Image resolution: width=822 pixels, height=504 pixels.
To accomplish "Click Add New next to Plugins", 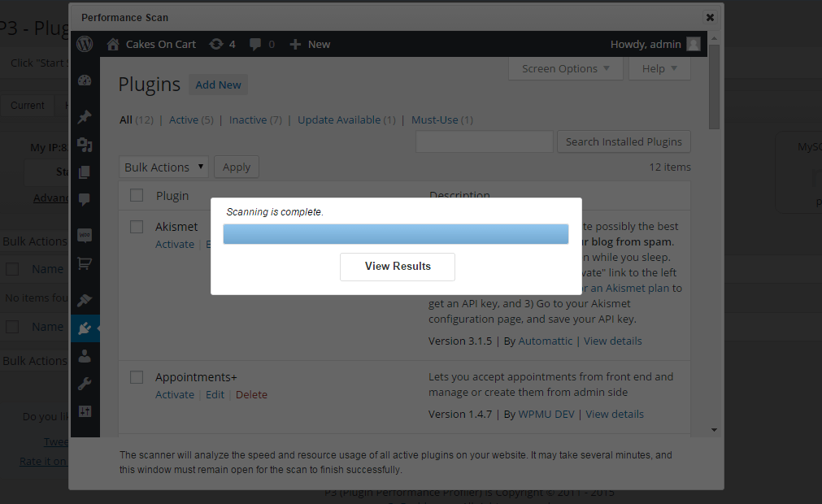I will click(x=218, y=85).
